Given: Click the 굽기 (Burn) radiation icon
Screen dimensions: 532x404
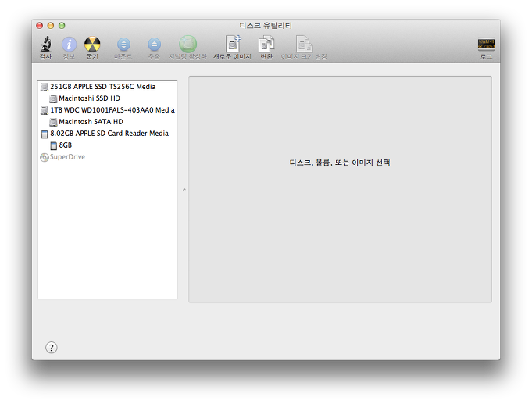Looking at the screenshot, I should click(92, 44).
